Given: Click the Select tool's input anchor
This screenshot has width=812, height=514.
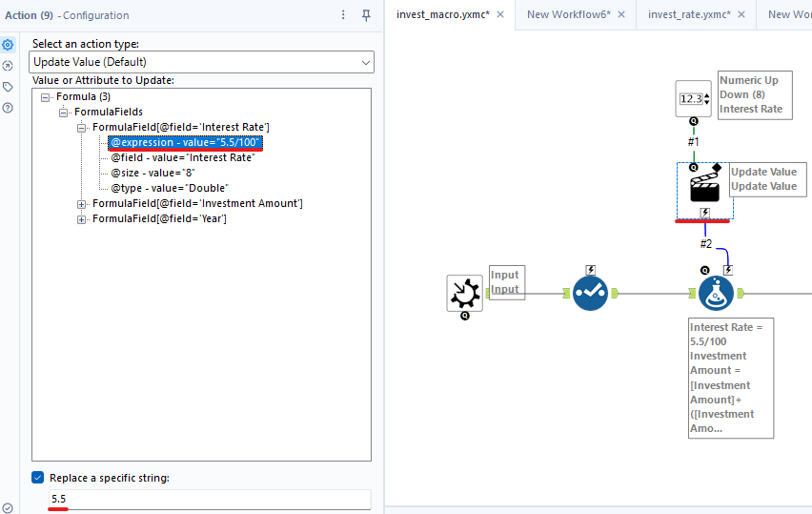Looking at the screenshot, I should click(566, 294).
